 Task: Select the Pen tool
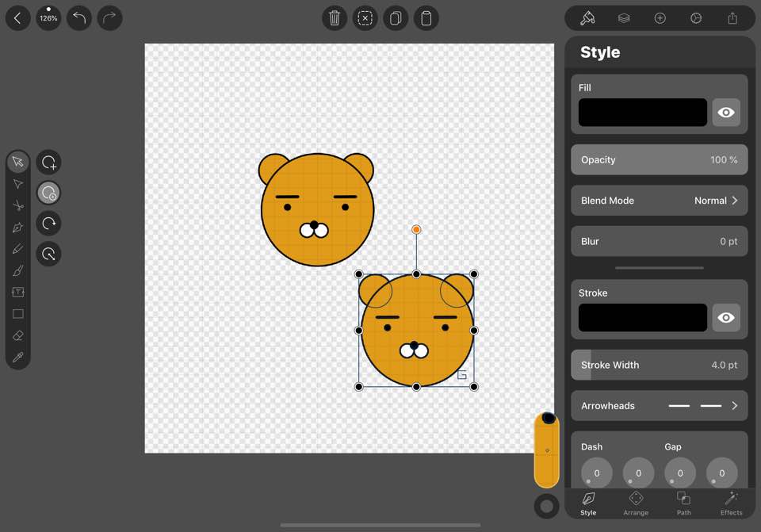pyautogui.click(x=18, y=228)
